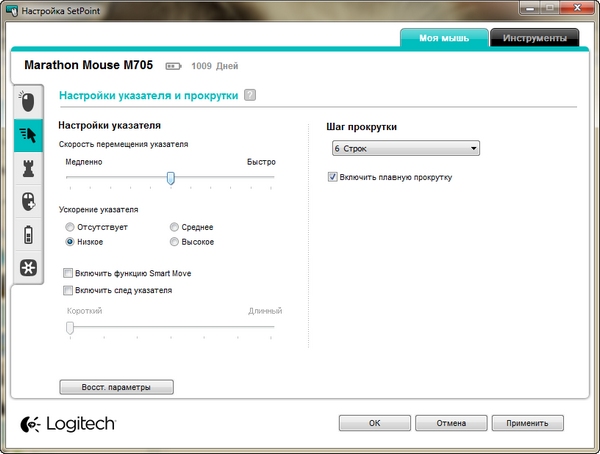Select Отсутствует pointer acceleration

tap(70, 227)
